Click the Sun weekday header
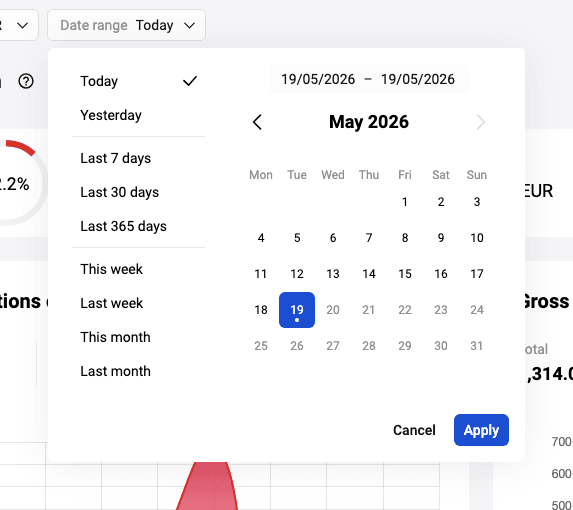This screenshot has width=573, height=510. pyautogui.click(x=477, y=175)
